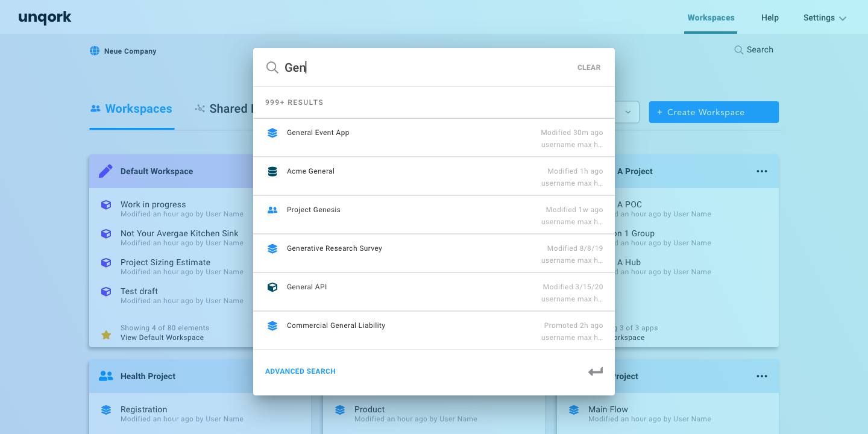Viewport: 868px width, 434px height.
Task: Click the pencil icon on Default Workspace
Action: click(105, 171)
